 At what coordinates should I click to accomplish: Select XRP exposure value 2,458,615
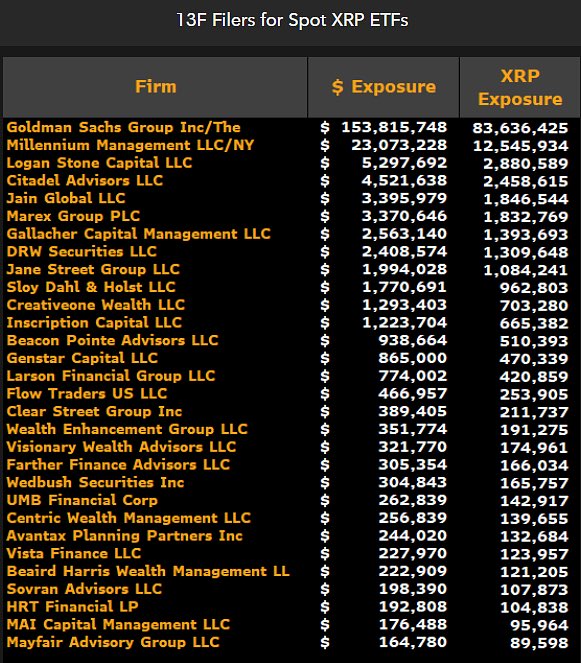click(526, 181)
